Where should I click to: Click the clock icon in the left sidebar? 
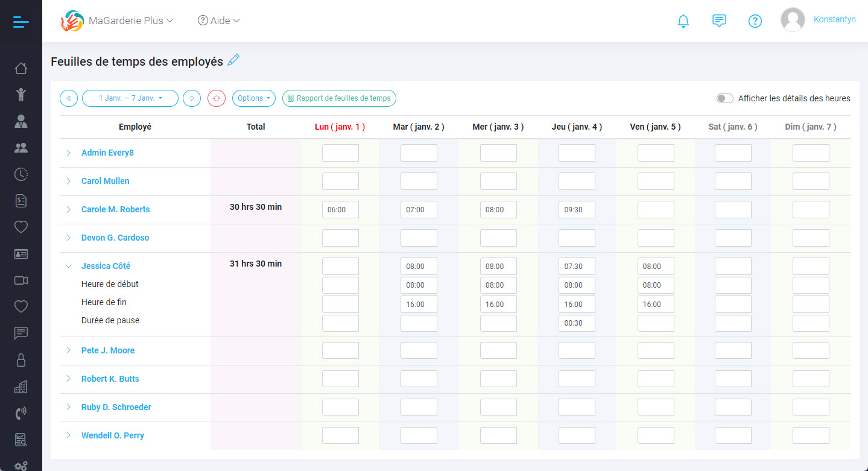[x=21, y=174]
